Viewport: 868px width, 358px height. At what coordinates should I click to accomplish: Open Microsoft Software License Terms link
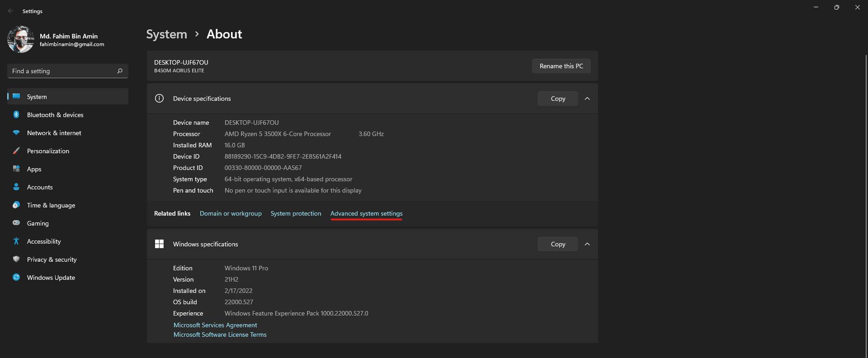click(x=220, y=334)
